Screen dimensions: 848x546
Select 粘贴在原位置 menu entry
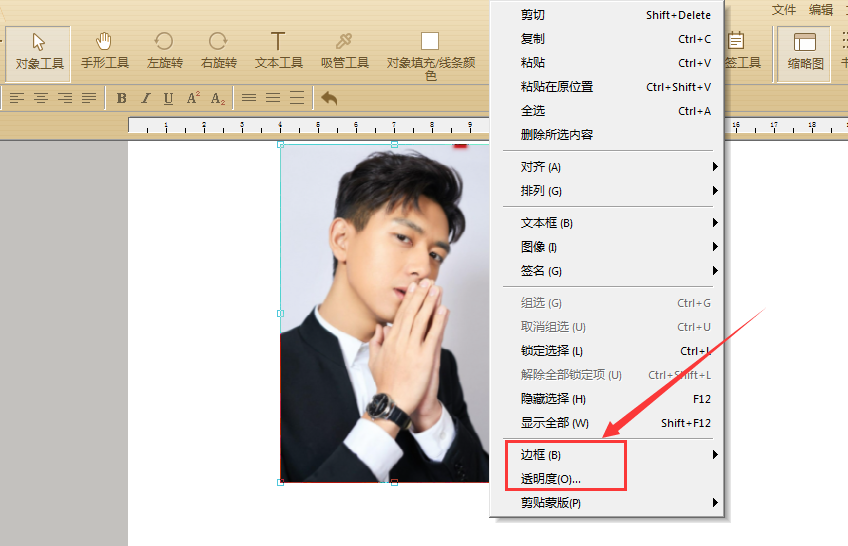607,86
